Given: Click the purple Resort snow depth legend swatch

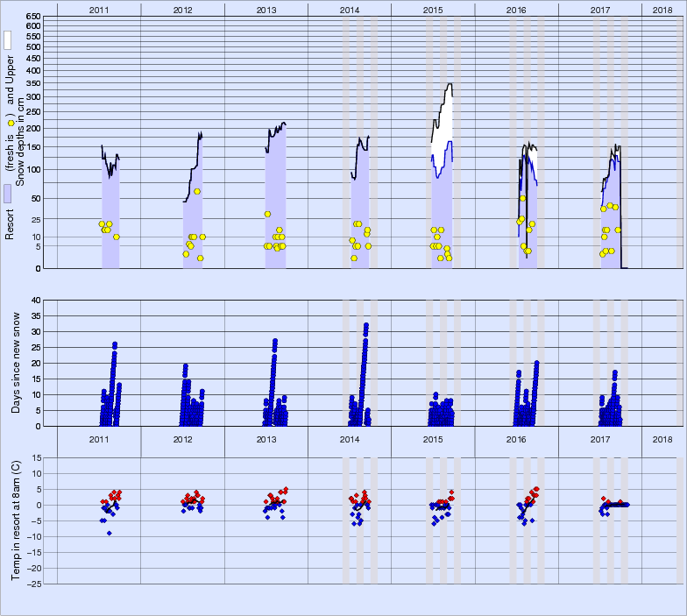Looking at the screenshot, I should 7,194.
